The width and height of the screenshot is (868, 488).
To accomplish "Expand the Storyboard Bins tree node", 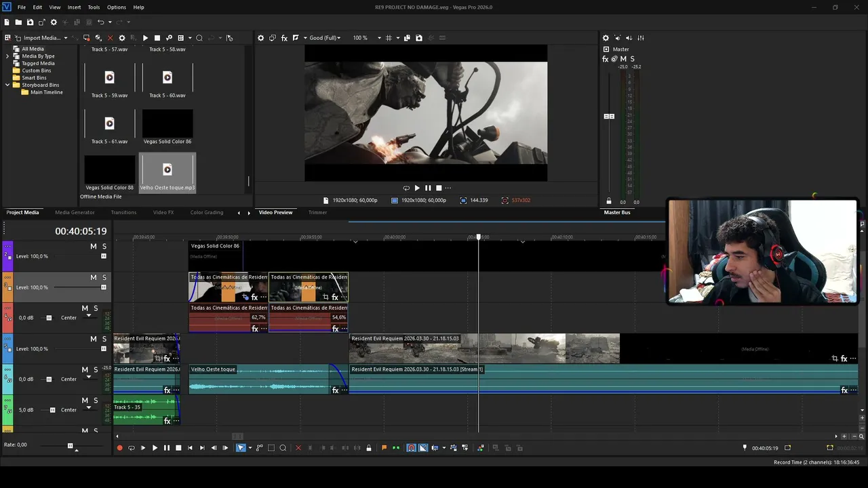I will [x=7, y=85].
